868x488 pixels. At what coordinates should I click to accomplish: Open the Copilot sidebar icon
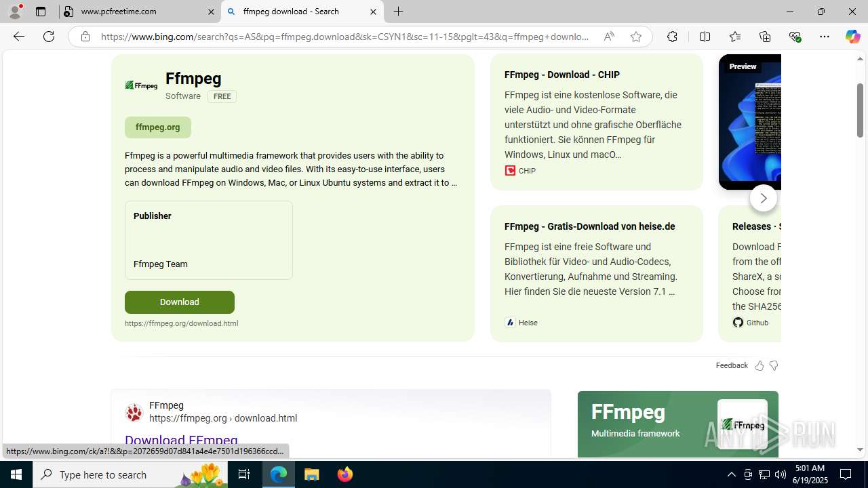[852, 37]
